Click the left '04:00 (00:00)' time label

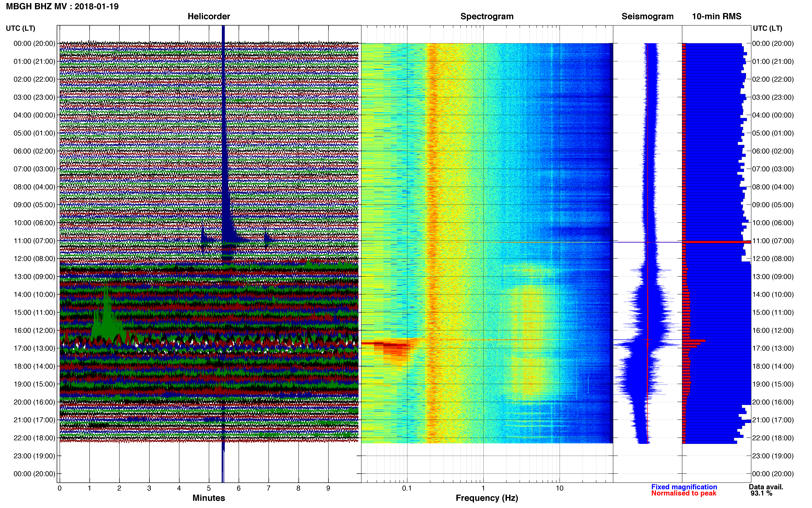[34, 115]
